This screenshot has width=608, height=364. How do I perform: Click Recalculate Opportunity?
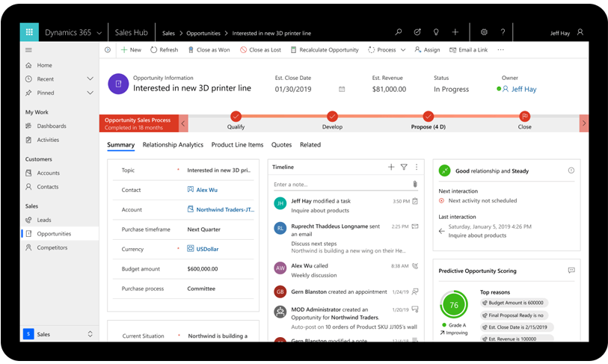[325, 50]
